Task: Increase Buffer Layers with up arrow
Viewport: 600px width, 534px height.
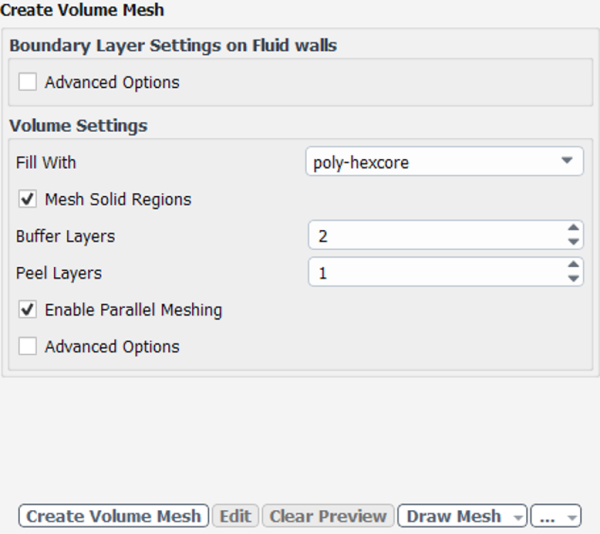Action: 573,230
